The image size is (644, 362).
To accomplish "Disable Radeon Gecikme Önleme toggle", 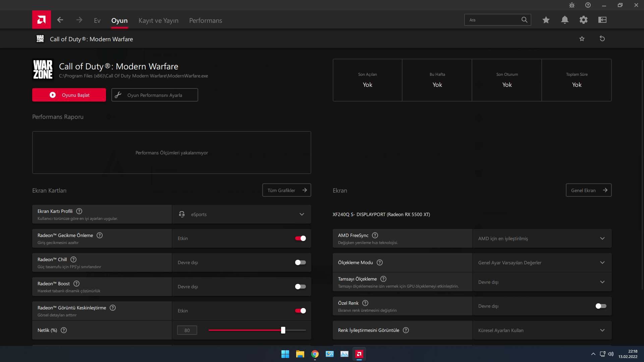I will click(x=300, y=238).
